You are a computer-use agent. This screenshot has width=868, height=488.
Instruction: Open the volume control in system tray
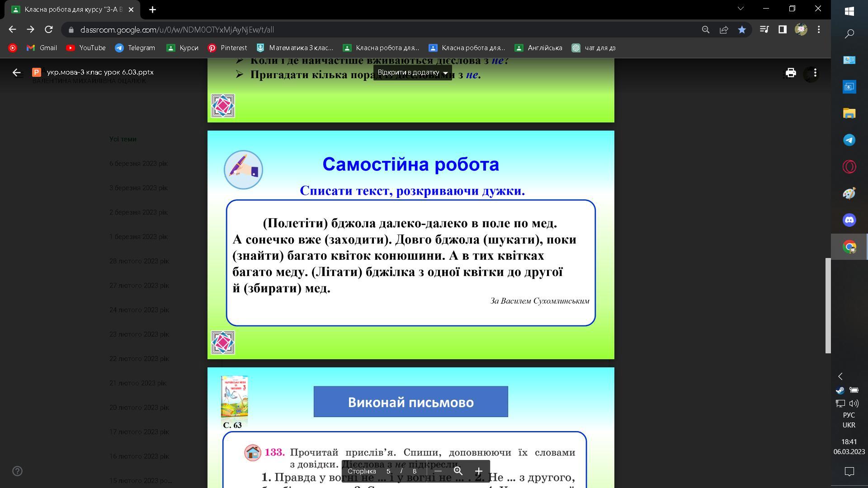click(854, 403)
